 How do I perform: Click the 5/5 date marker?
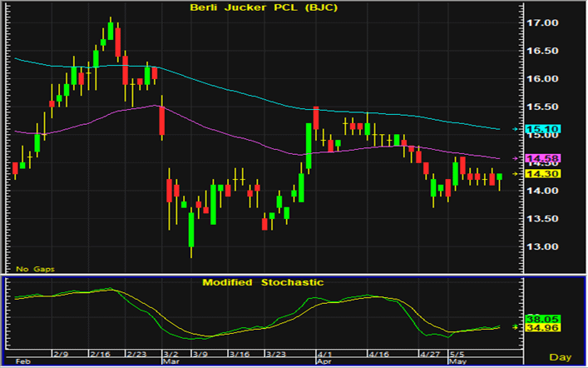(x=457, y=354)
